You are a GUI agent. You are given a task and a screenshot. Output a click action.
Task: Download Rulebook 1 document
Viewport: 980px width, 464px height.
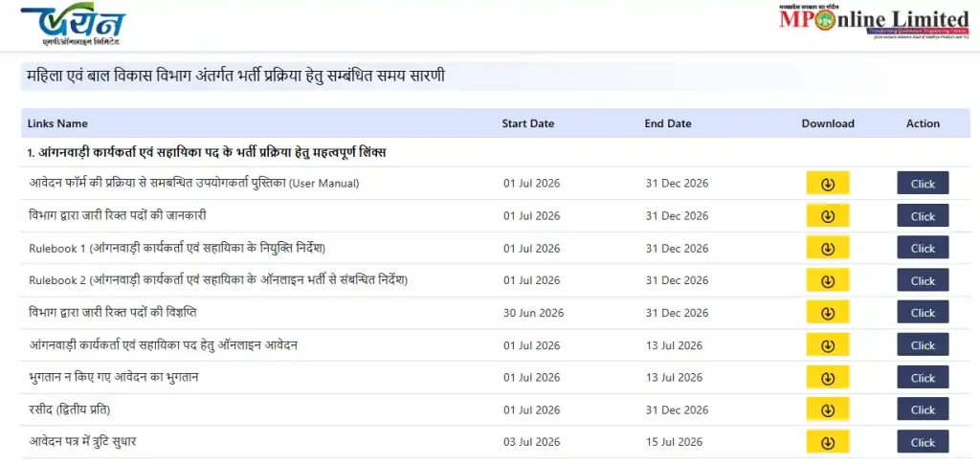(828, 249)
